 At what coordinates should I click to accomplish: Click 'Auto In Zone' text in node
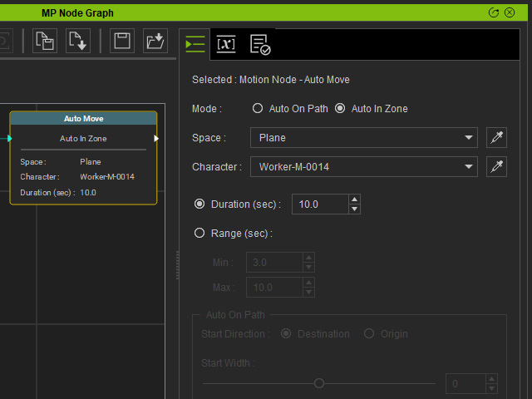coord(83,139)
